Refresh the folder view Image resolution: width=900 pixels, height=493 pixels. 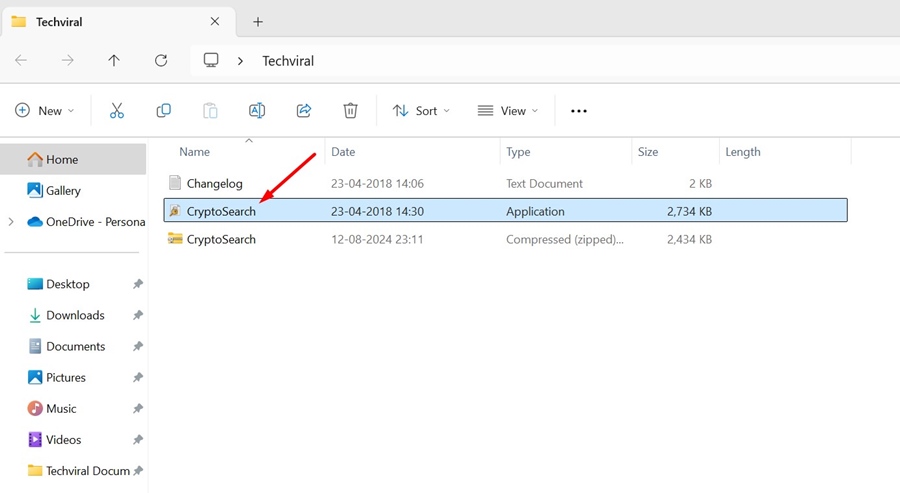tap(161, 60)
